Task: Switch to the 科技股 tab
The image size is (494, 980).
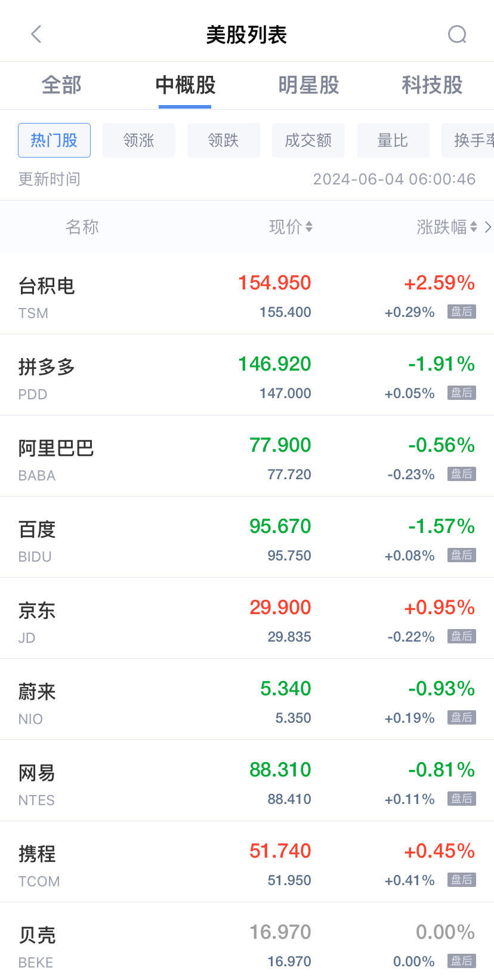Action: point(432,85)
